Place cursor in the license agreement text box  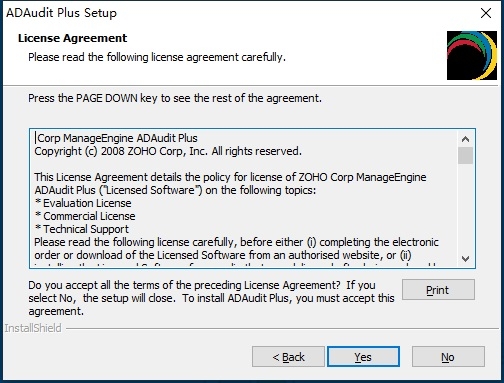(x=243, y=198)
